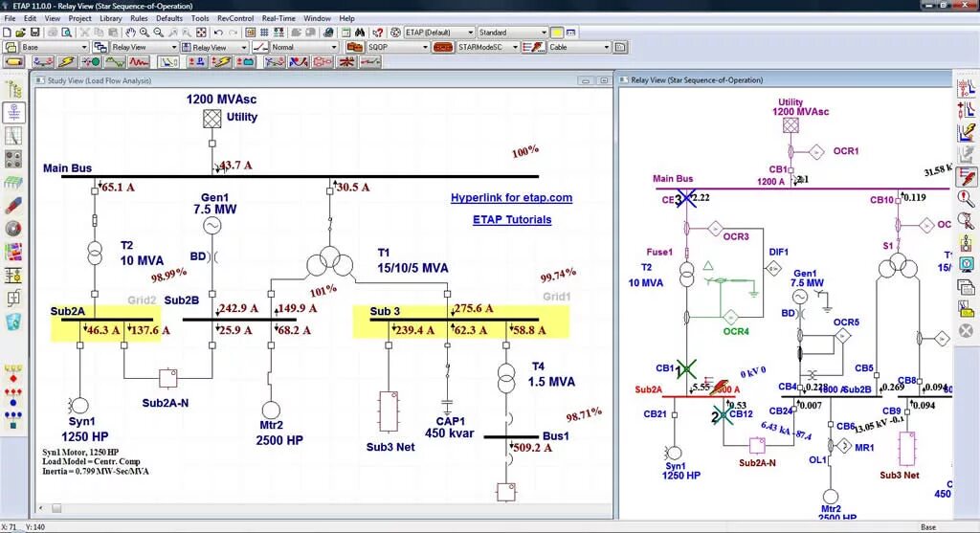Click the Sub3 Net composite box in Study View
980x533 pixels.
[389, 411]
